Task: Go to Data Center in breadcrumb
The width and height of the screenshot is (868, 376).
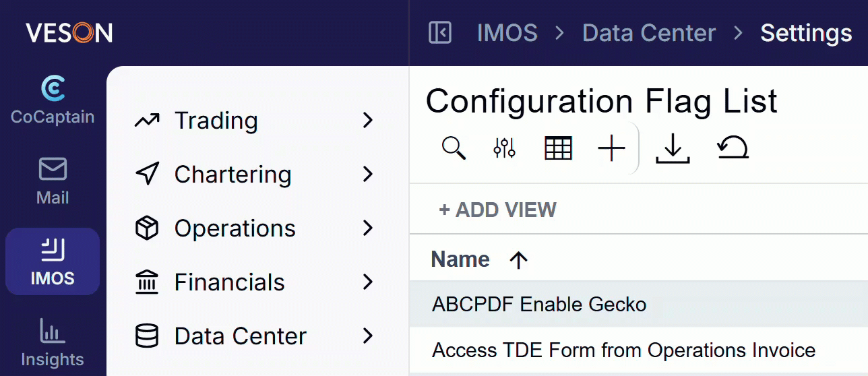Action: click(x=649, y=33)
